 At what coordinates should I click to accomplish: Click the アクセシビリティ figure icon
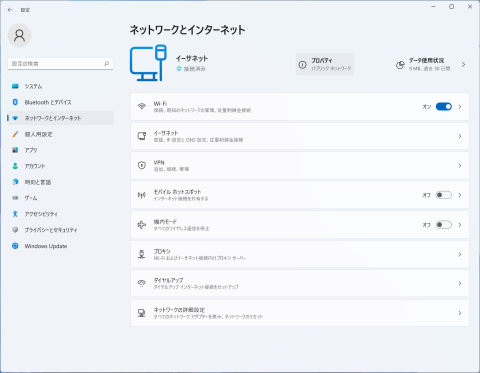15,214
